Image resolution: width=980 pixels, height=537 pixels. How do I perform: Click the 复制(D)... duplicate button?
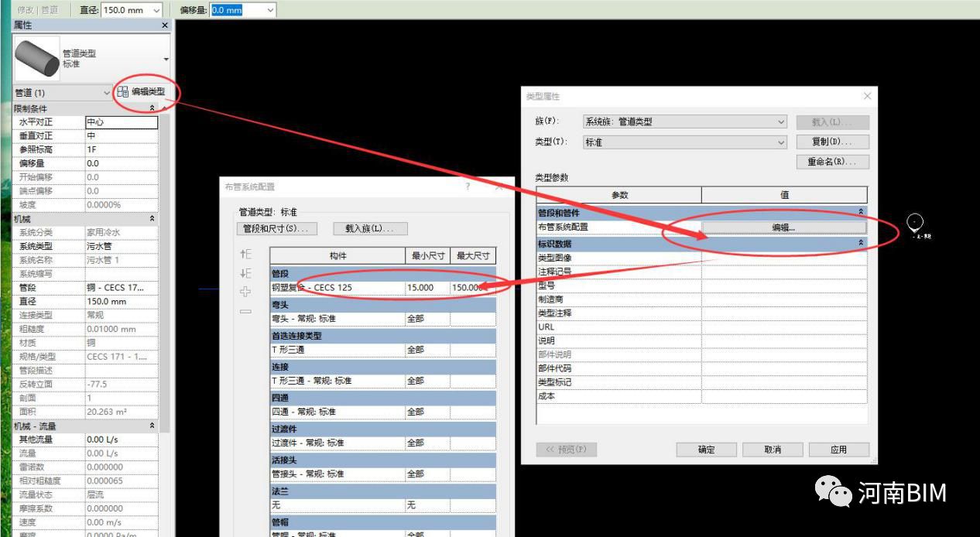point(832,142)
